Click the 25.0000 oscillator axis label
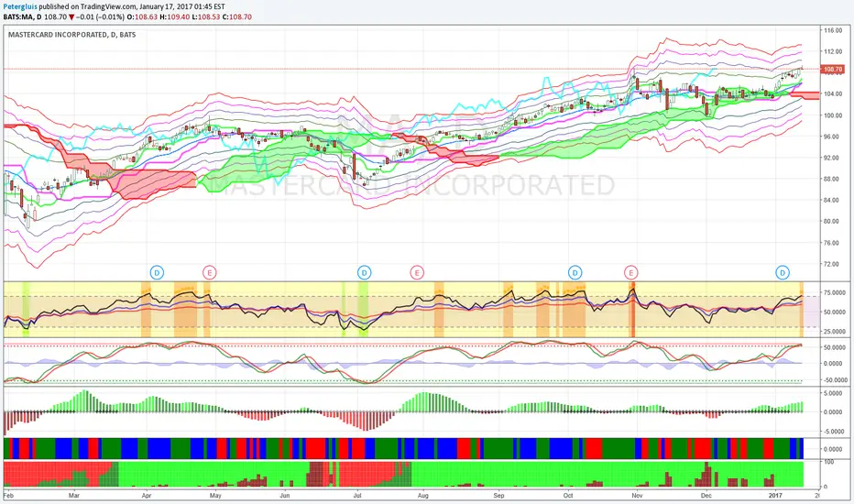 [835, 332]
